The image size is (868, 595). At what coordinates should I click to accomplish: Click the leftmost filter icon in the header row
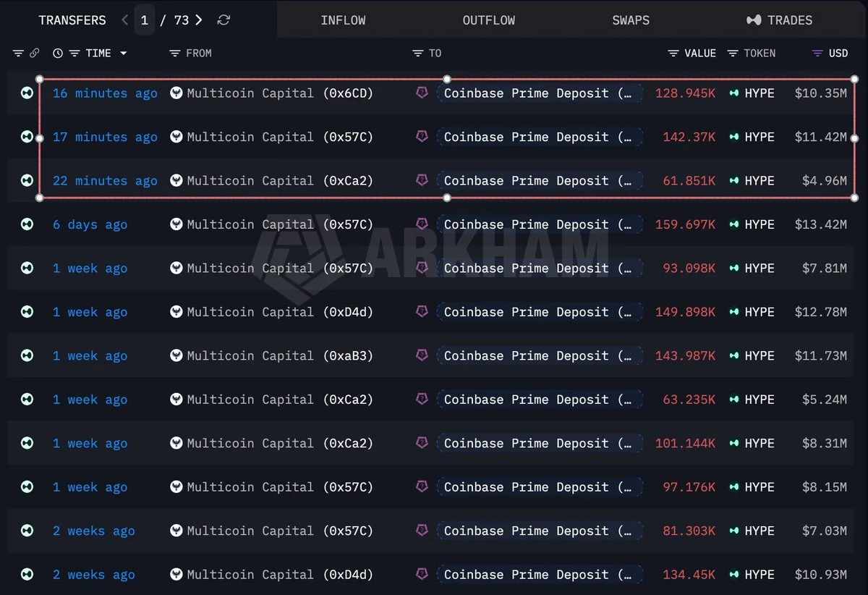click(x=18, y=54)
